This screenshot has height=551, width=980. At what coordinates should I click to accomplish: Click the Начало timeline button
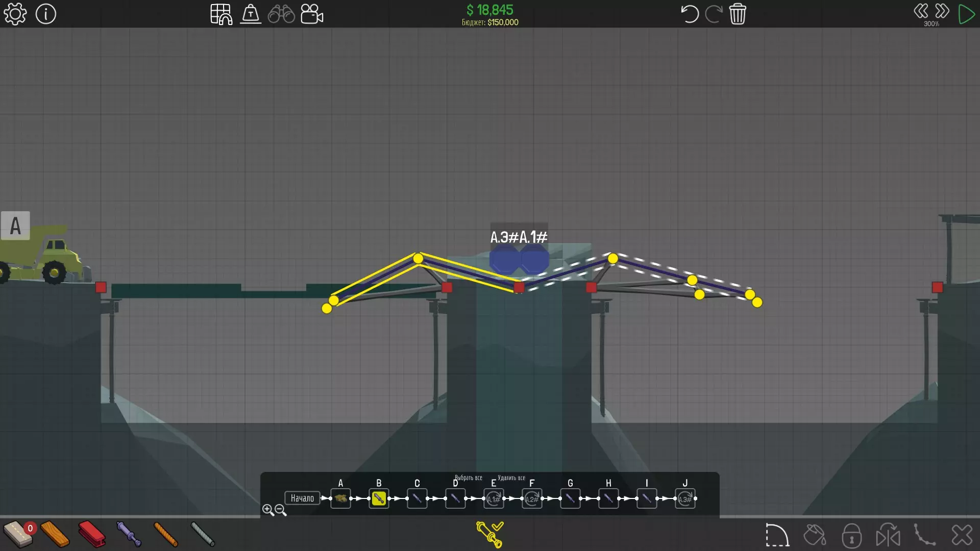click(302, 498)
